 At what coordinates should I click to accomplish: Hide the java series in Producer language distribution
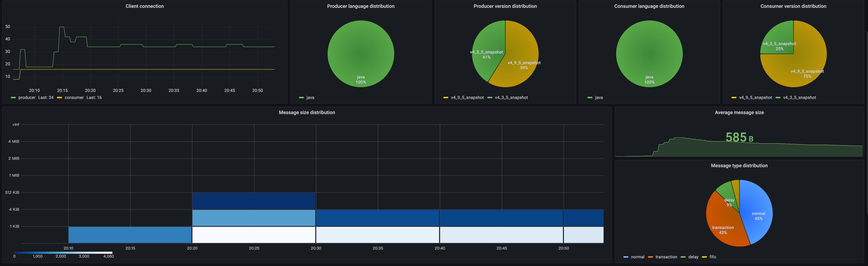[x=310, y=98]
